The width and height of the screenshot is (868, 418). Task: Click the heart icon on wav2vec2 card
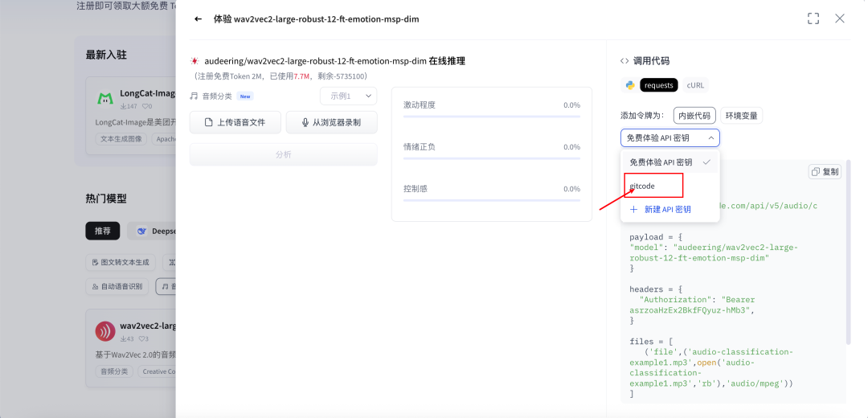[141, 339]
